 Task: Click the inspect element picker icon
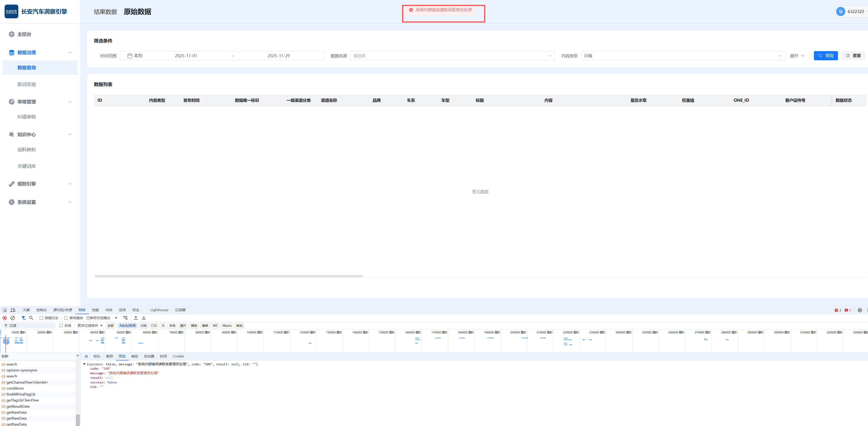point(5,310)
